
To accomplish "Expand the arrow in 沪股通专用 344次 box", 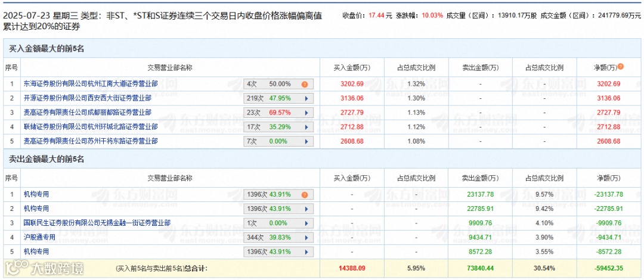I will click(305, 237).
